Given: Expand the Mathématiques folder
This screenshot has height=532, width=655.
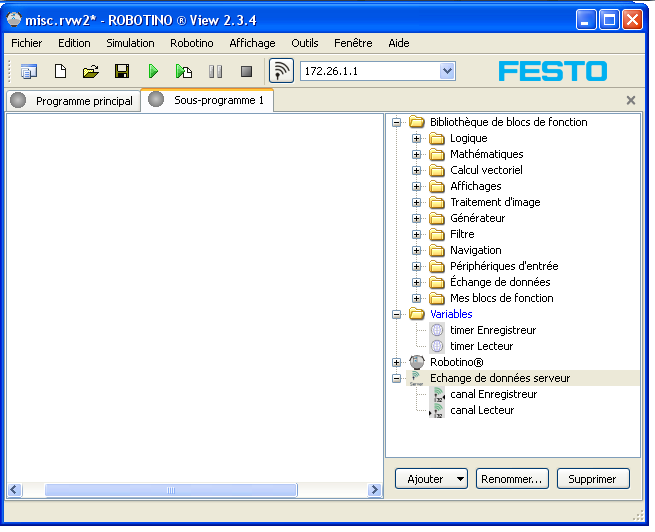Looking at the screenshot, I should [x=416, y=155].
